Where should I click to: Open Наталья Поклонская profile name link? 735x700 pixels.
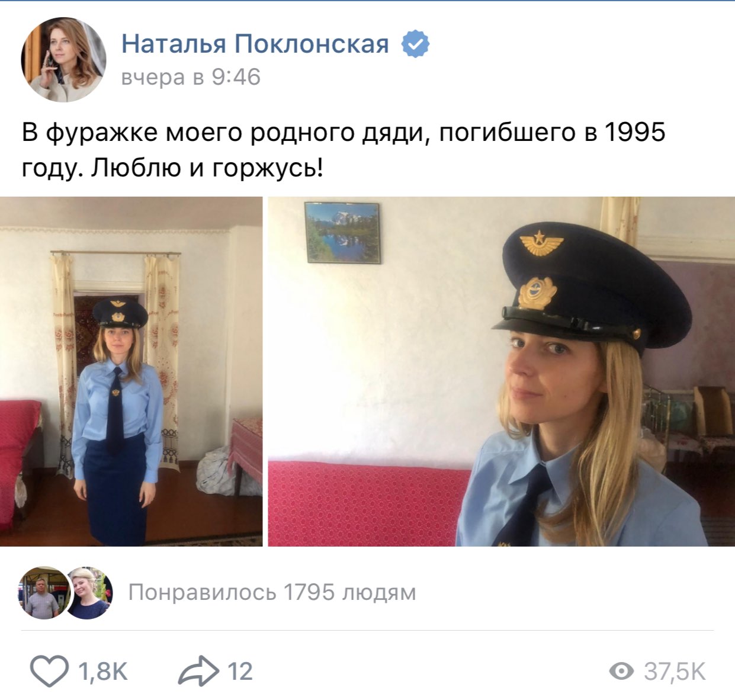[255, 44]
